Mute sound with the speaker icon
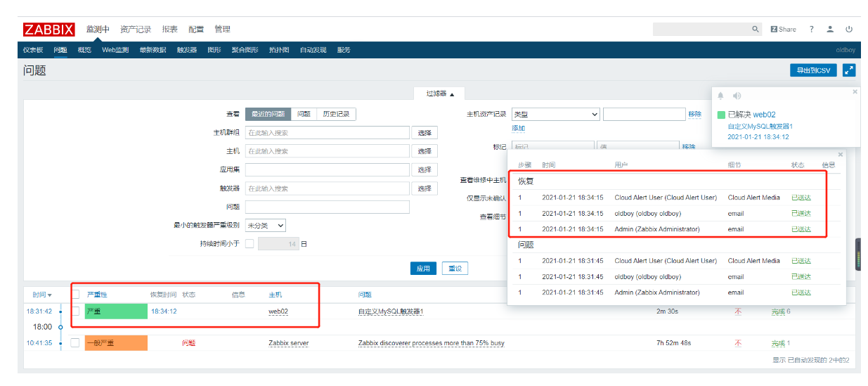 tap(737, 96)
